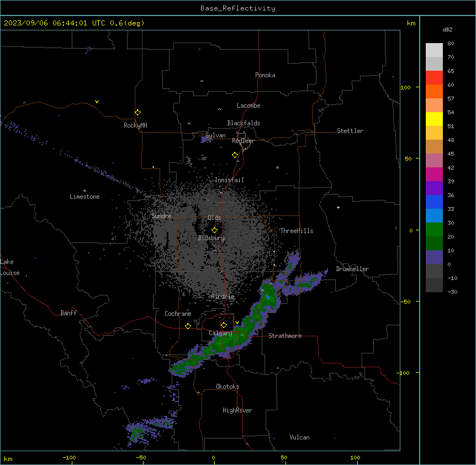Click the Blackfalds city label
Image resolution: width=476 pixels, height=465 pixels.
click(244, 123)
